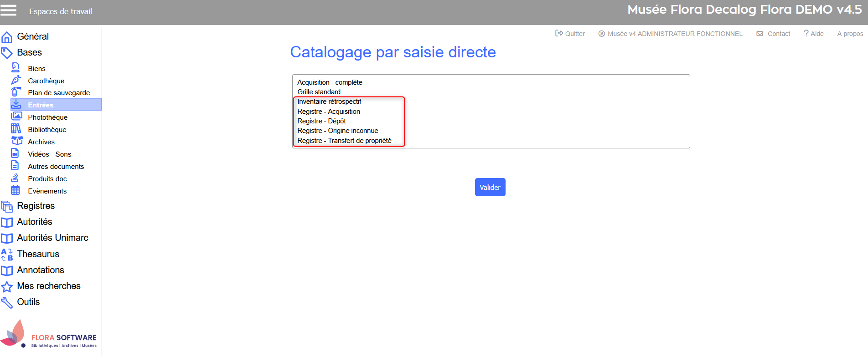868x356 pixels.
Task: Collapse the Bases section
Action: tap(29, 52)
